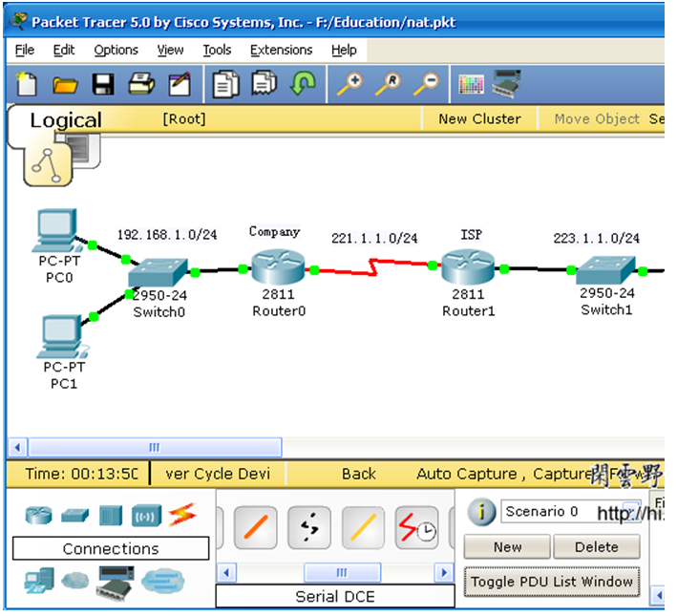Click the 223.1.1.0/24 network label
The width and height of the screenshot is (677, 616).
[596, 238]
